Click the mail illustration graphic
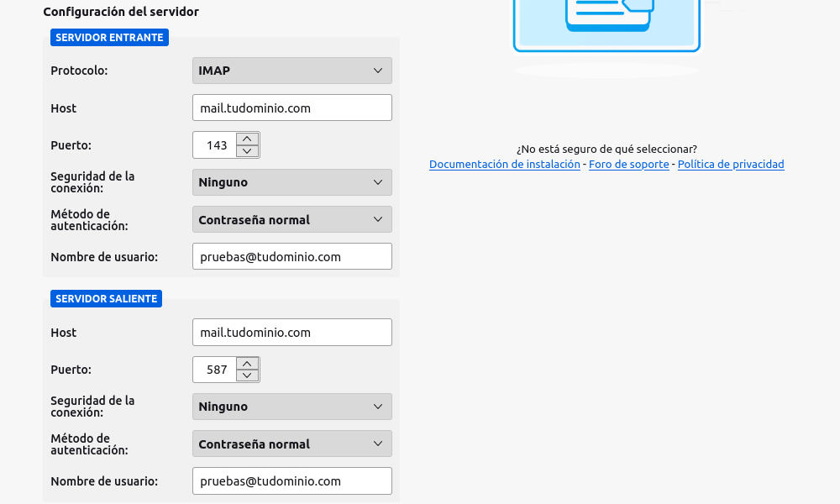The width and height of the screenshot is (840, 504). click(x=606, y=25)
